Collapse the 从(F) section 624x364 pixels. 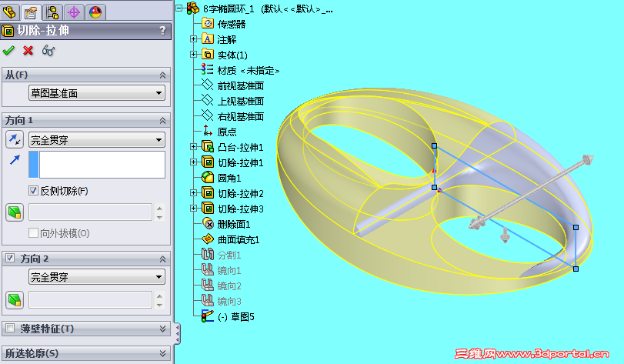(162, 75)
